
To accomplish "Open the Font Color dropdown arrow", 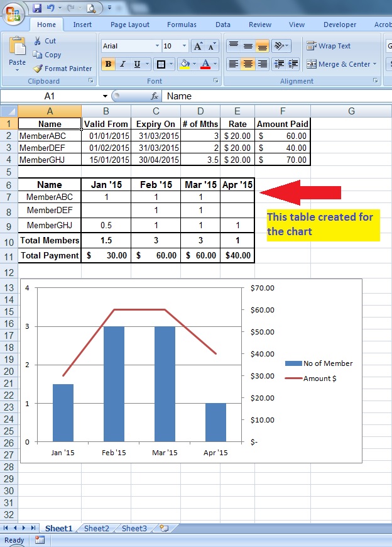I will [215, 64].
